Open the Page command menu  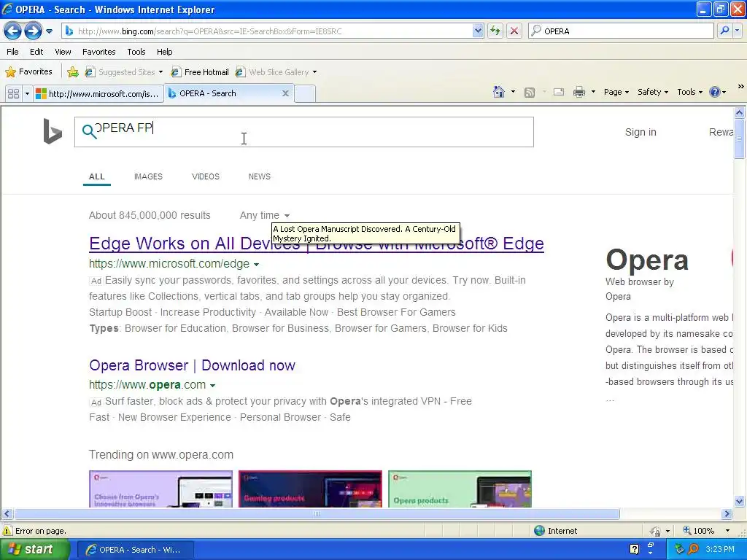pos(616,92)
